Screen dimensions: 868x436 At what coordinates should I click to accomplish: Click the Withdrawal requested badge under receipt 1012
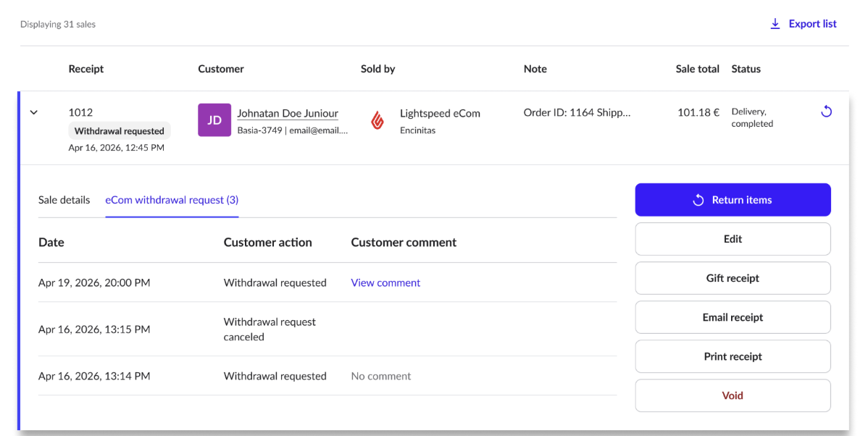click(120, 131)
